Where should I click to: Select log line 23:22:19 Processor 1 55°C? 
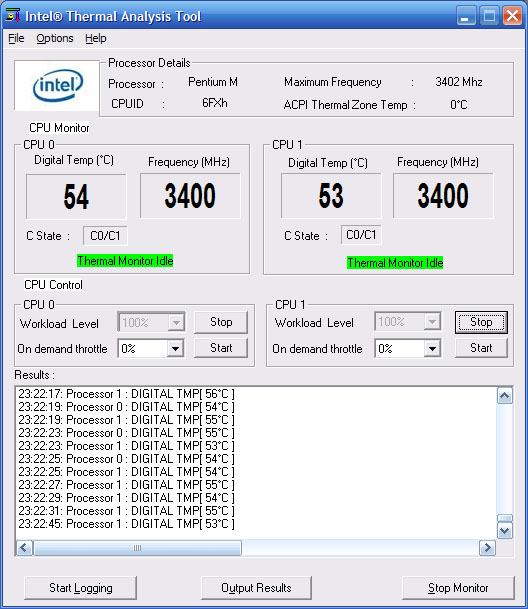point(126,420)
